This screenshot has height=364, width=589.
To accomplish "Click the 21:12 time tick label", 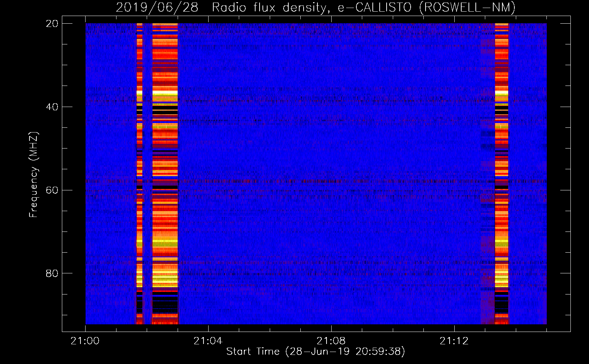I will click(454, 341).
